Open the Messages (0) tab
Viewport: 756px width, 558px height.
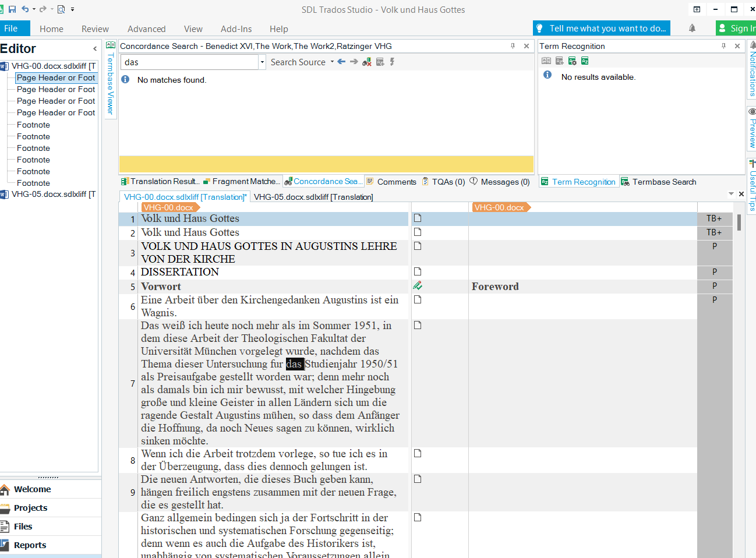(x=500, y=182)
